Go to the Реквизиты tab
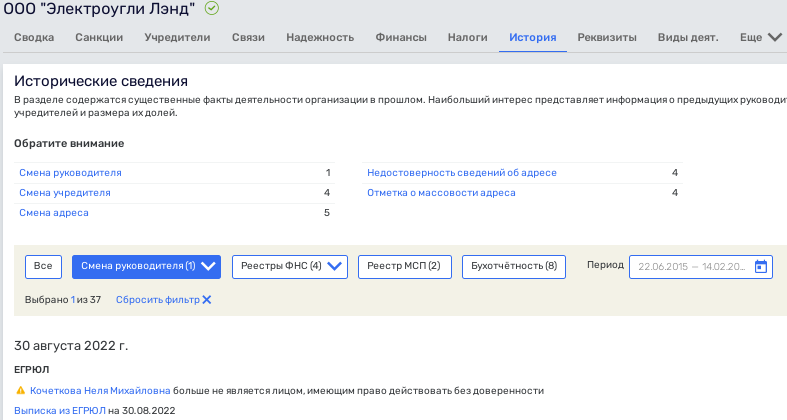Screen dimensions: 787x420 [607, 37]
